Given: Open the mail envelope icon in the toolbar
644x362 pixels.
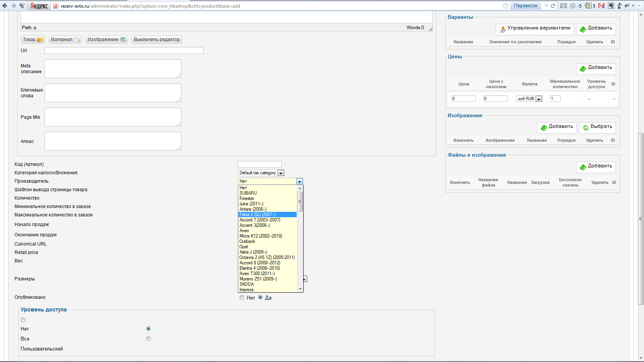Looking at the screenshot, I should [x=563, y=6].
